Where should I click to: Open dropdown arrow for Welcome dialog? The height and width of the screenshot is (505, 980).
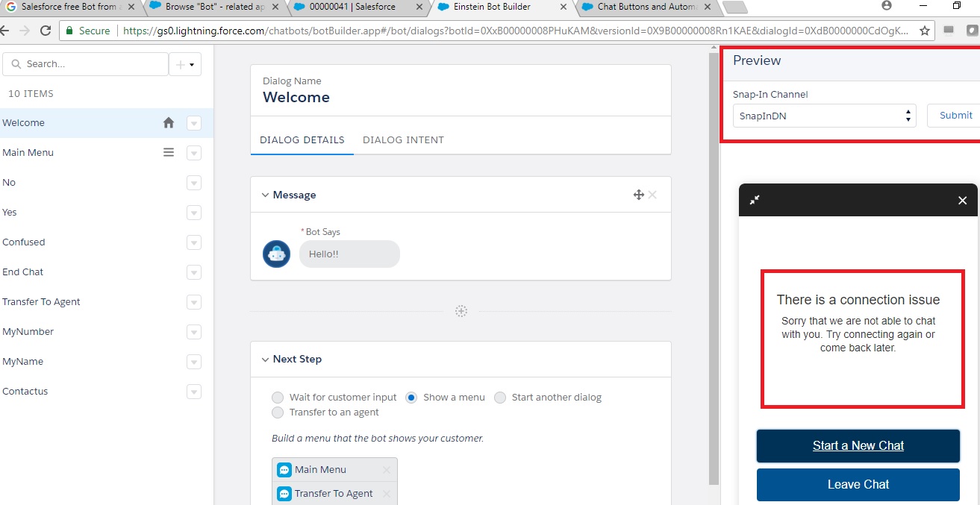194,124
